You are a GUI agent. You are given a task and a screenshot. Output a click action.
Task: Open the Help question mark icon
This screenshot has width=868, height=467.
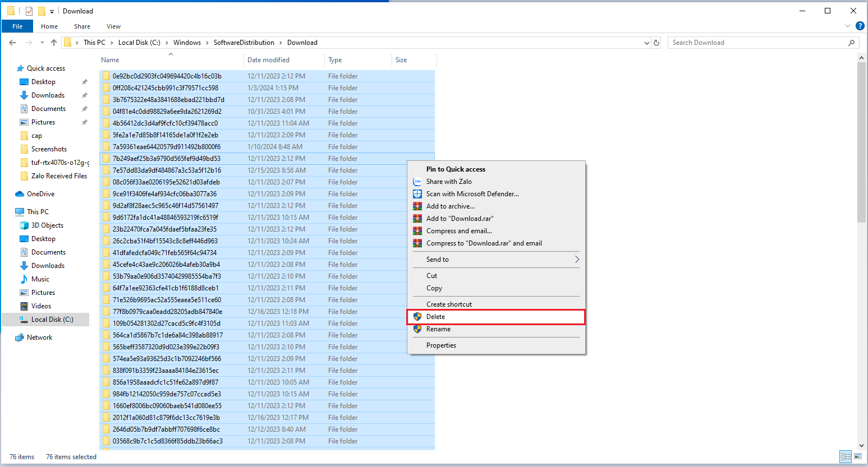click(x=860, y=26)
